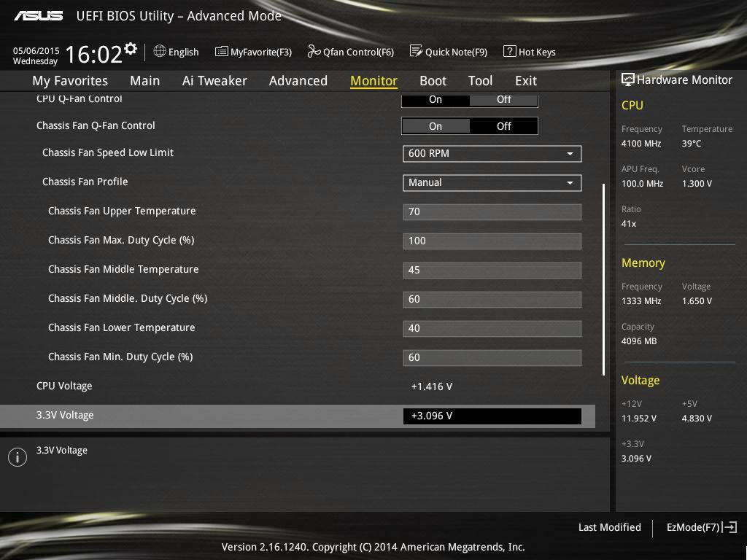Go to the Exit tab
The height and width of the screenshot is (560, 747).
coord(526,81)
